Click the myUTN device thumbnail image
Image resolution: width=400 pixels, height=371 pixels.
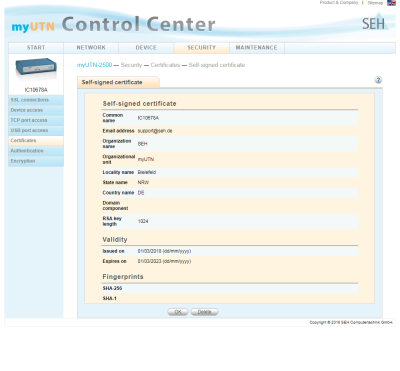point(36,69)
